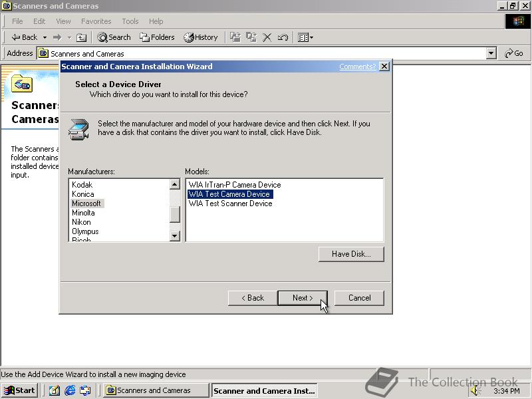Select Kodak in Manufacturers list
The height and width of the screenshot is (399, 532).
[82, 185]
